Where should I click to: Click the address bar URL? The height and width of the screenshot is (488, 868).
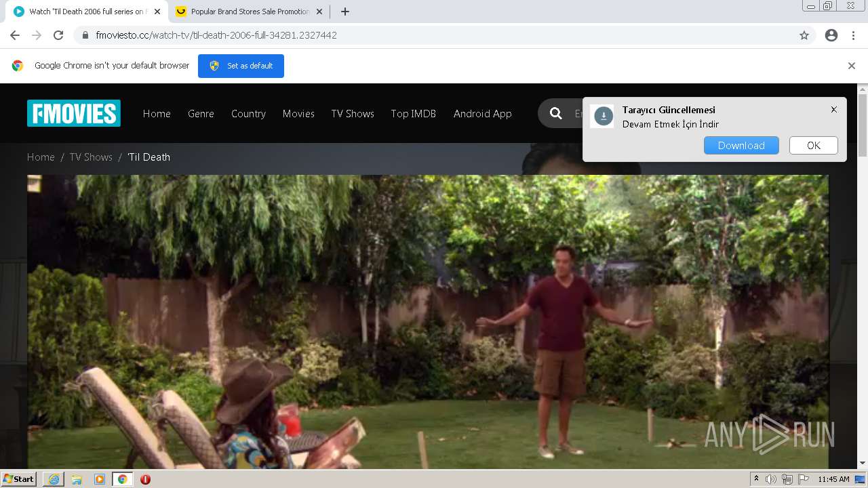tap(216, 35)
